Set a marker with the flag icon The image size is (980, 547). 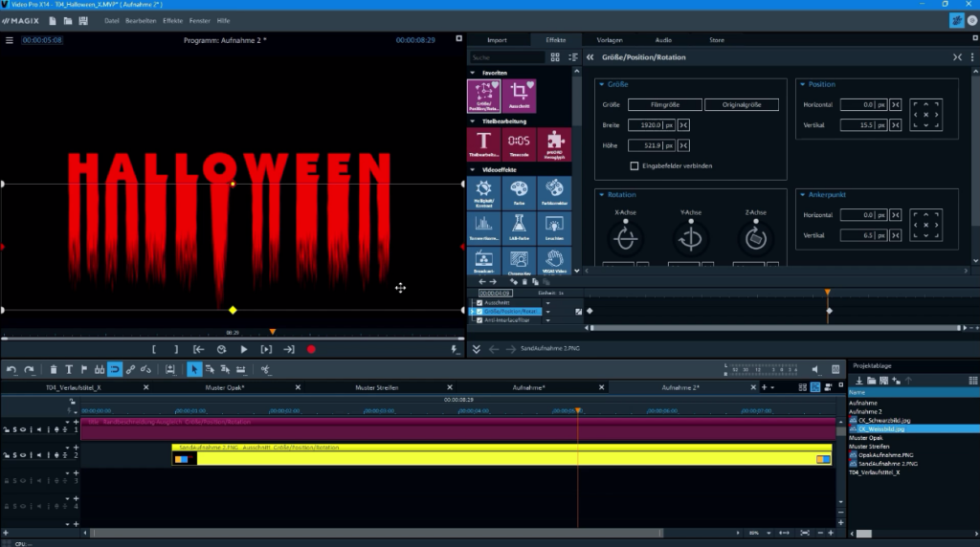[84, 370]
